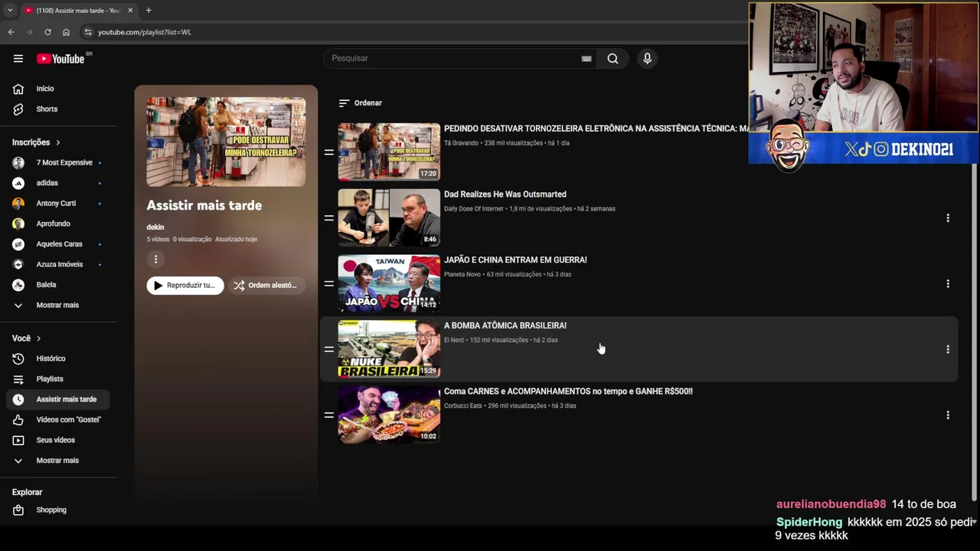Open Seus vídeos in sidebar

point(57,440)
